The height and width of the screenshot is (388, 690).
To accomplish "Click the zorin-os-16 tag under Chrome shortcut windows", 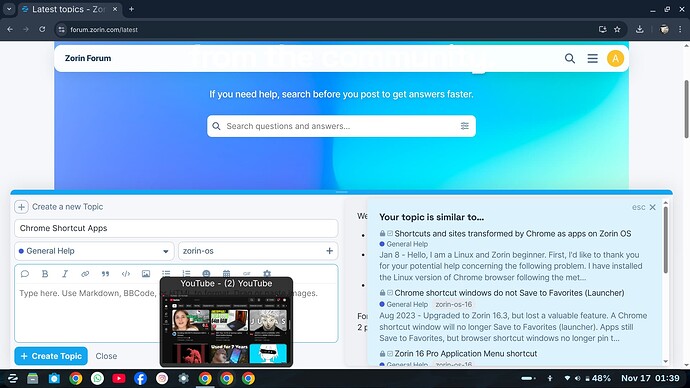I will tap(453, 304).
